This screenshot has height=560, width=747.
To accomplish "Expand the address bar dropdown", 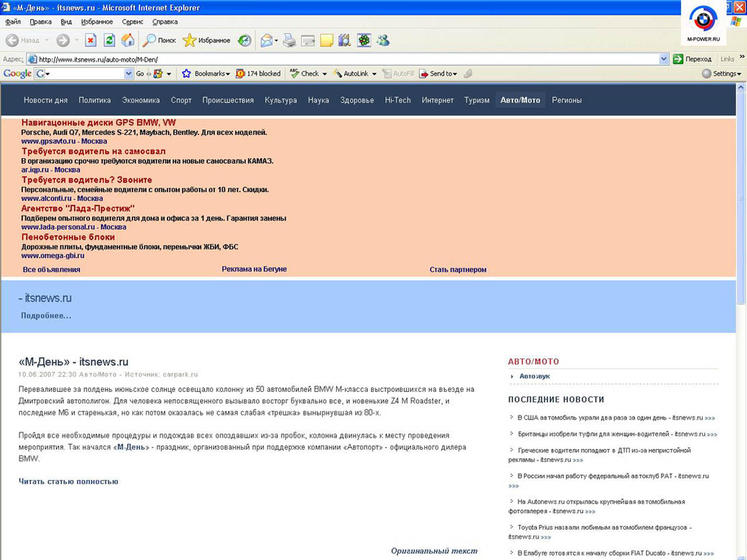I will 664,59.
